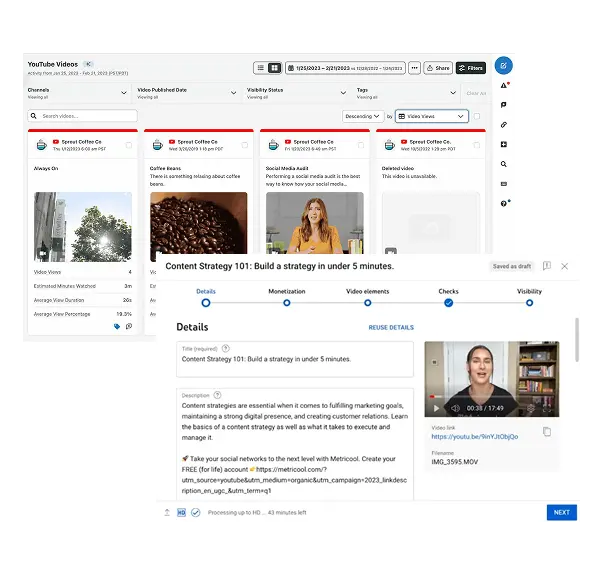
Task: Open the messages flag icon in sidebar
Action: (x=504, y=105)
